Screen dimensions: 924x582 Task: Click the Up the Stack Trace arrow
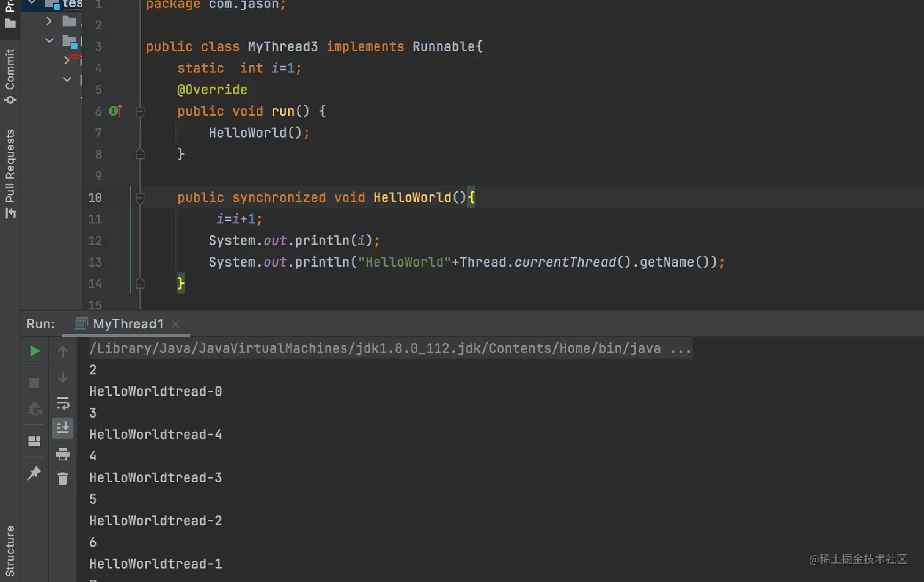point(62,352)
